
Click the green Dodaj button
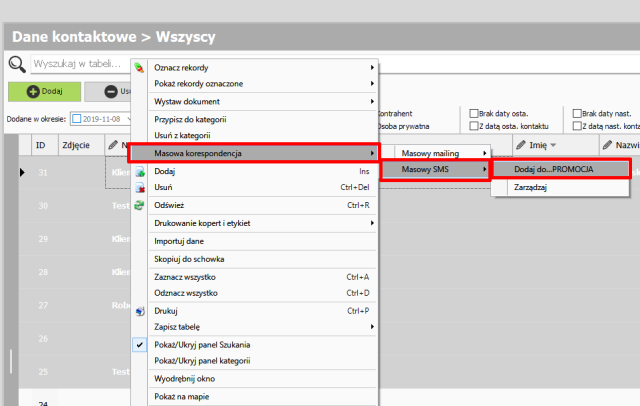pos(44,91)
